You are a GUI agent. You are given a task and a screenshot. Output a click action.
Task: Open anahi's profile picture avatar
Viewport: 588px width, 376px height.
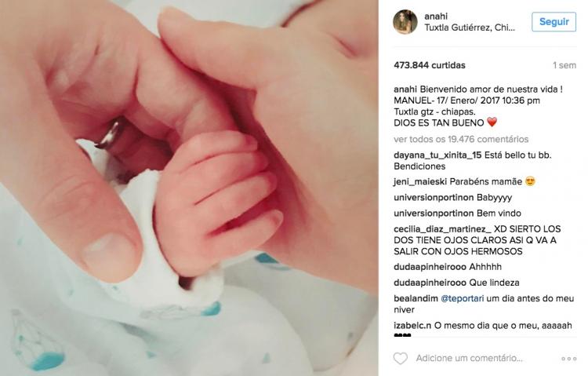[405, 22]
